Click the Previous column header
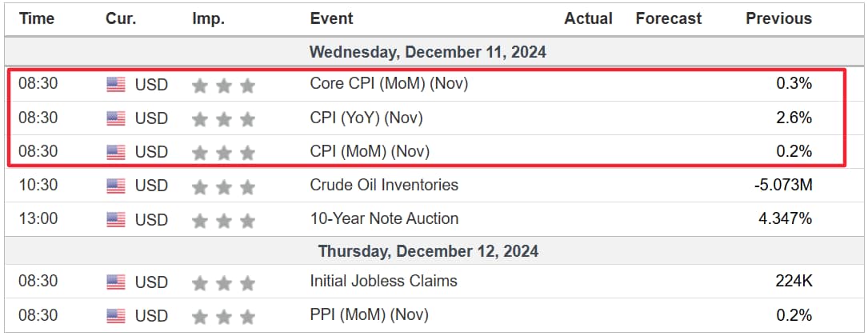The image size is (868, 336). [779, 18]
